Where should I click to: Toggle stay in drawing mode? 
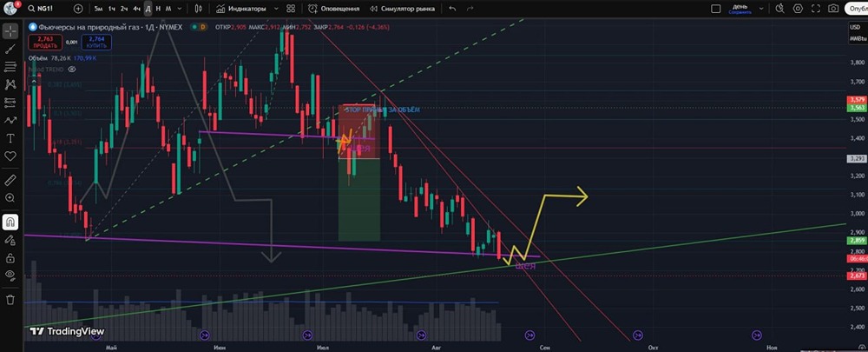(x=10, y=240)
